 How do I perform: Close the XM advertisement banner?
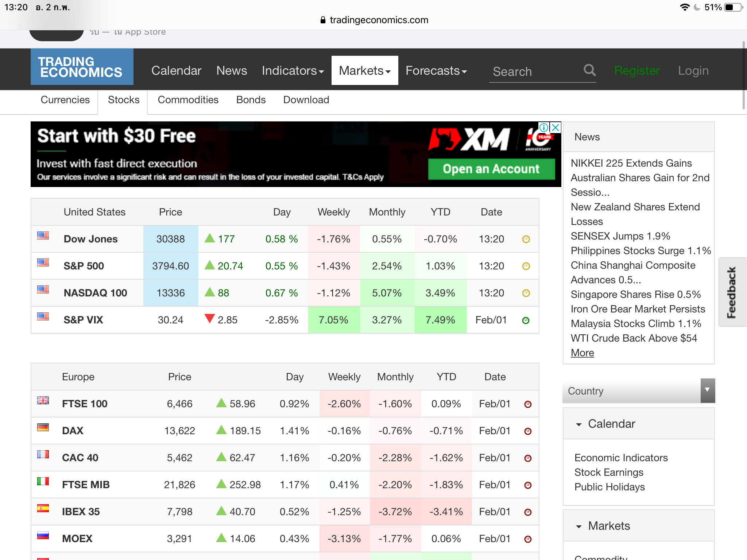[556, 128]
